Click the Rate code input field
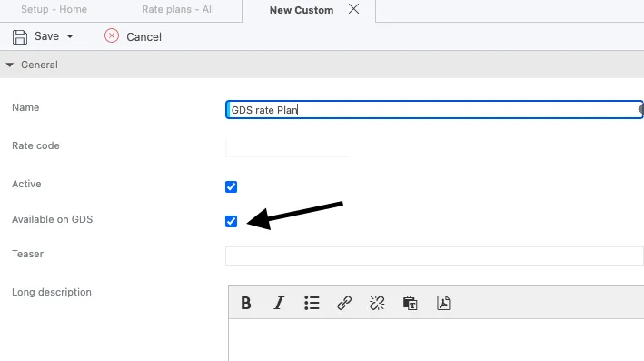This screenshot has height=361, width=644. [x=287, y=147]
